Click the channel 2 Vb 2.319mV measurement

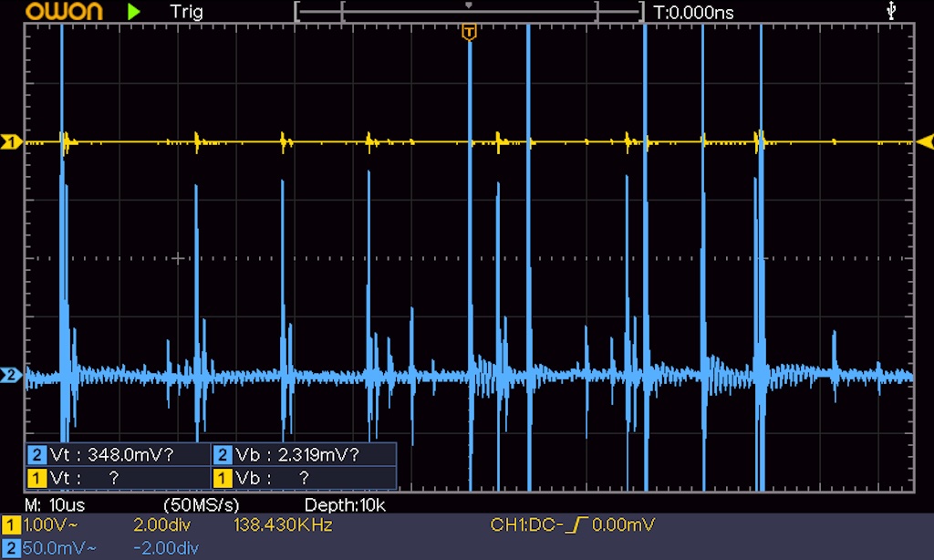(304, 454)
